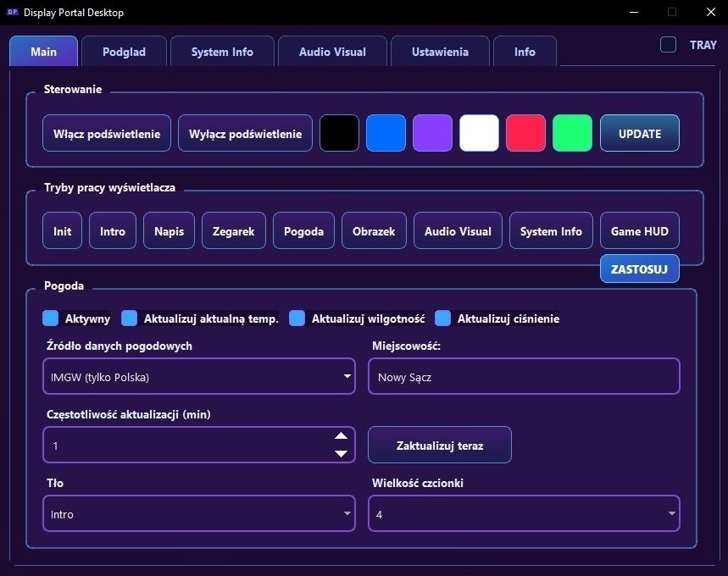The width and height of the screenshot is (728, 576).
Task: Select the white color swatch
Action: pyautogui.click(x=479, y=133)
